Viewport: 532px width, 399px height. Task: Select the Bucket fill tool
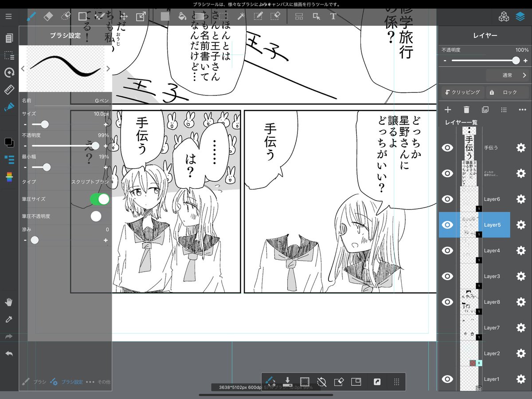tap(182, 16)
